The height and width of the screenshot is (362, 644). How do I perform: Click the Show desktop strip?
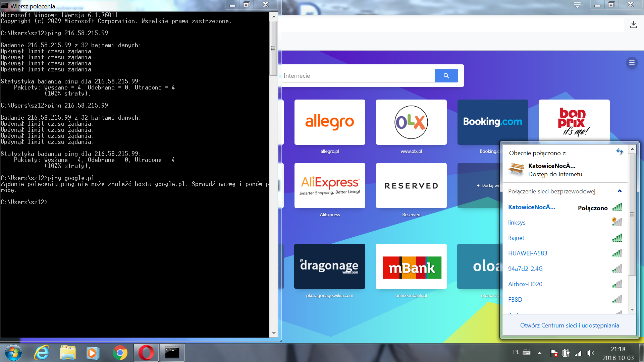[x=641, y=353]
